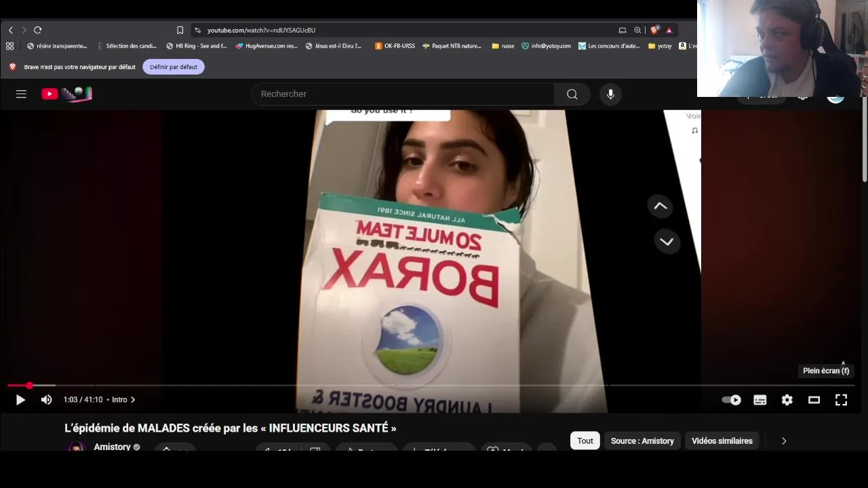Viewport: 868px width, 488px height.
Task: Click the down chevron on the video
Action: coord(667,241)
